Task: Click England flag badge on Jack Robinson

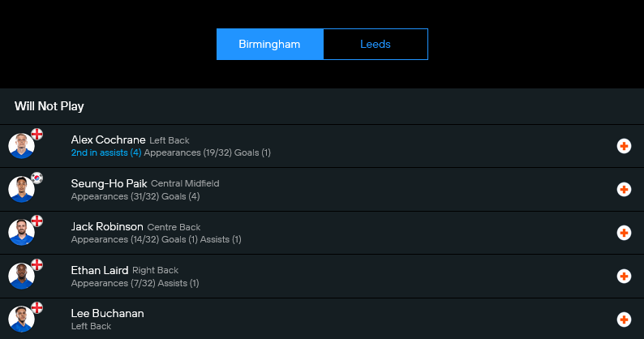Action: pos(36,221)
